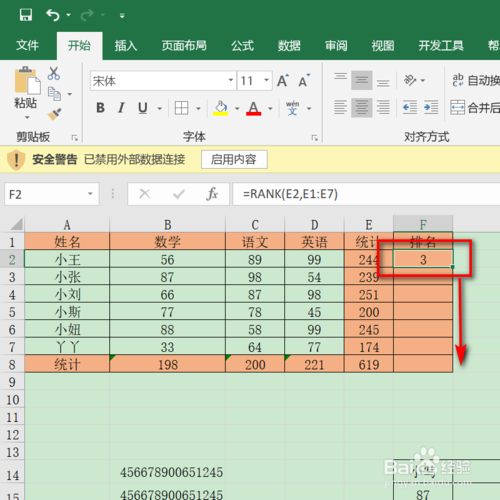Screen dimensions: 500x500
Task: Click the Align Right icon
Action: point(383,107)
